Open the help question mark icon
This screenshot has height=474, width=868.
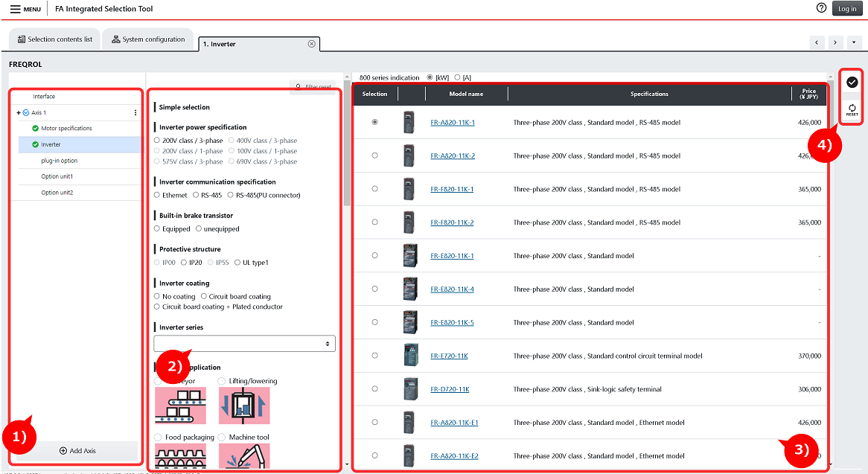[x=822, y=7]
